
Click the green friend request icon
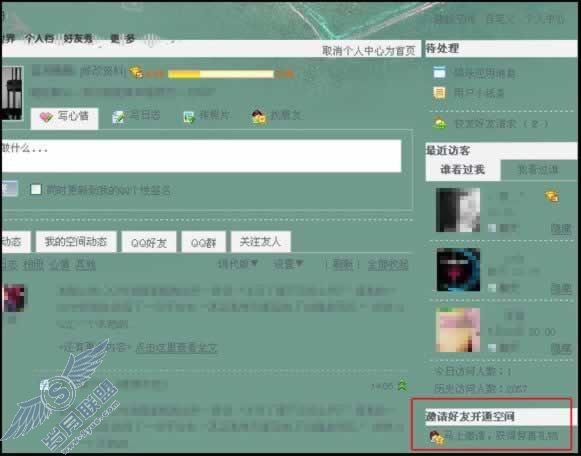point(440,123)
